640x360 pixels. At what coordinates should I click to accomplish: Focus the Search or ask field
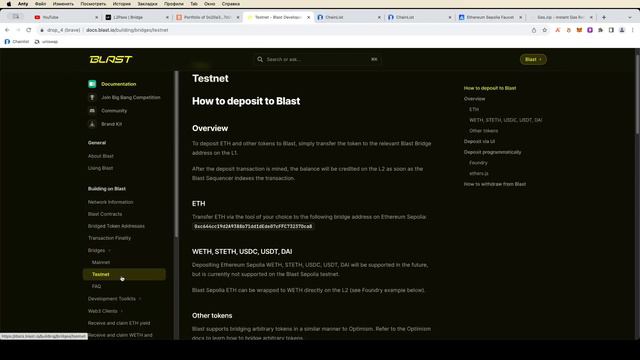tap(317, 60)
